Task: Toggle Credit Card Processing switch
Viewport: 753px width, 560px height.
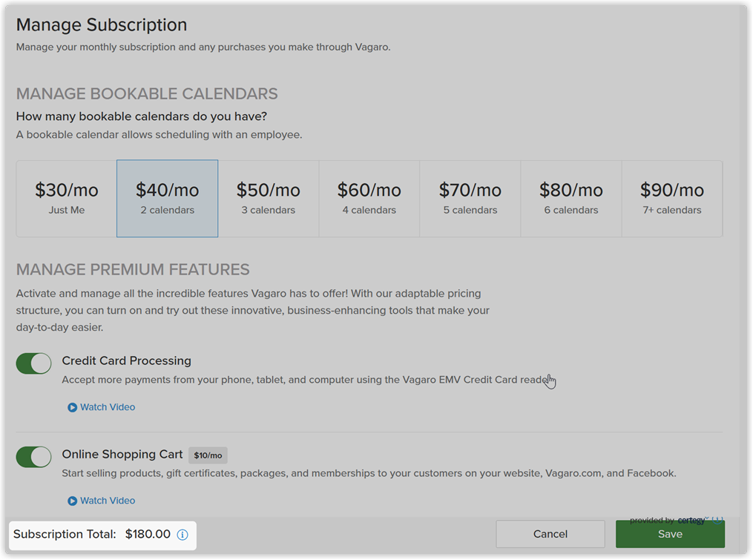Action: point(33,363)
